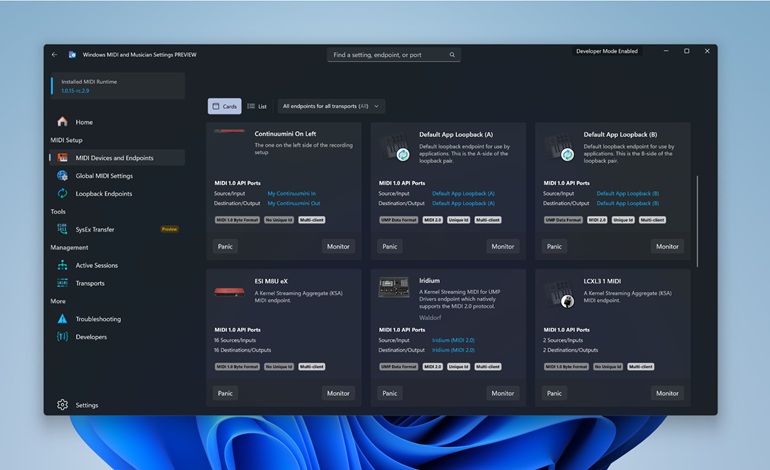Click Preview badge beside SysEx Transfer
770x470 pixels.
[169, 229]
